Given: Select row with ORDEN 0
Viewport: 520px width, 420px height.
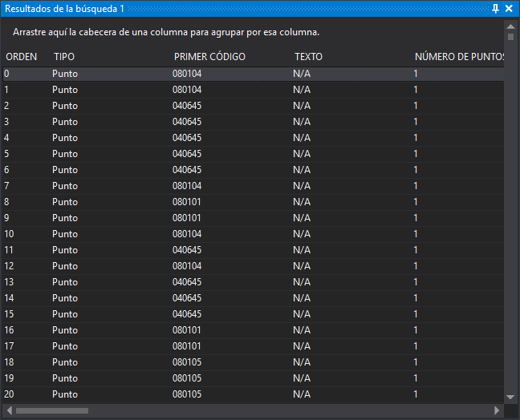Looking at the screenshot, I should tap(254, 74).
